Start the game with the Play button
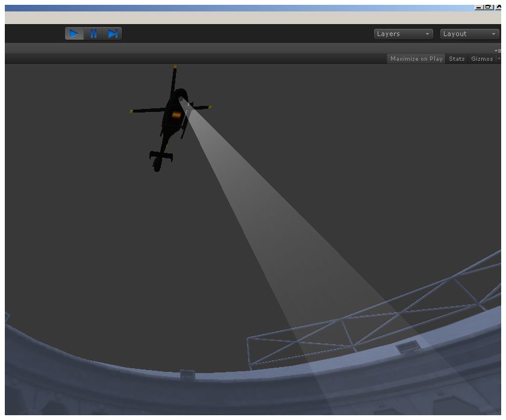The height and width of the screenshot is (420, 506). click(74, 34)
